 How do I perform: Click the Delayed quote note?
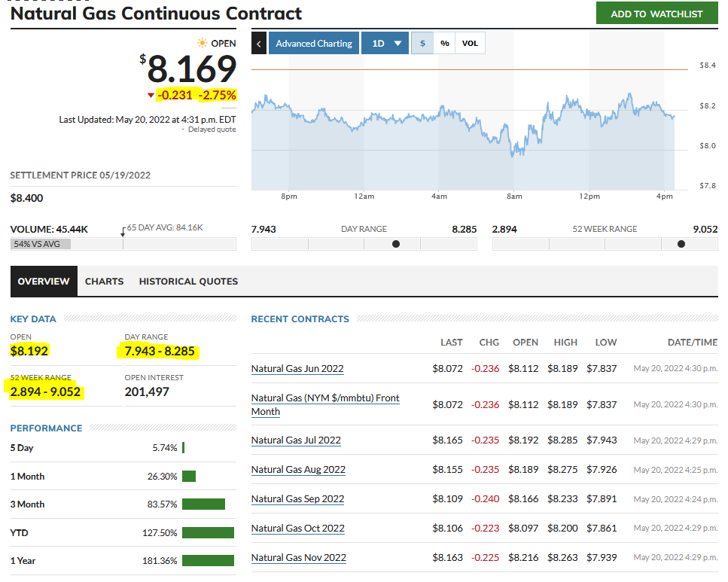pyautogui.click(x=212, y=130)
